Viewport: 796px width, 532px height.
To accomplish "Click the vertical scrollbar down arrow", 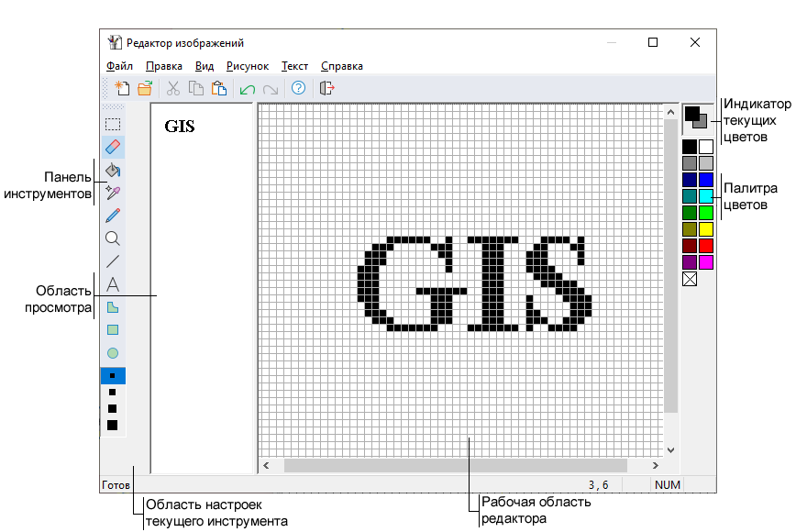I will [x=670, y=450].
